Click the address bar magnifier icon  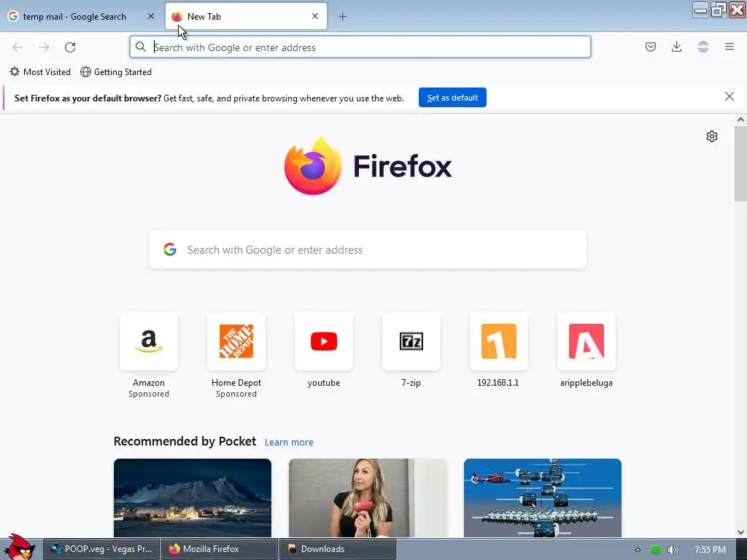pyautogui.click(x=141, y=47)
